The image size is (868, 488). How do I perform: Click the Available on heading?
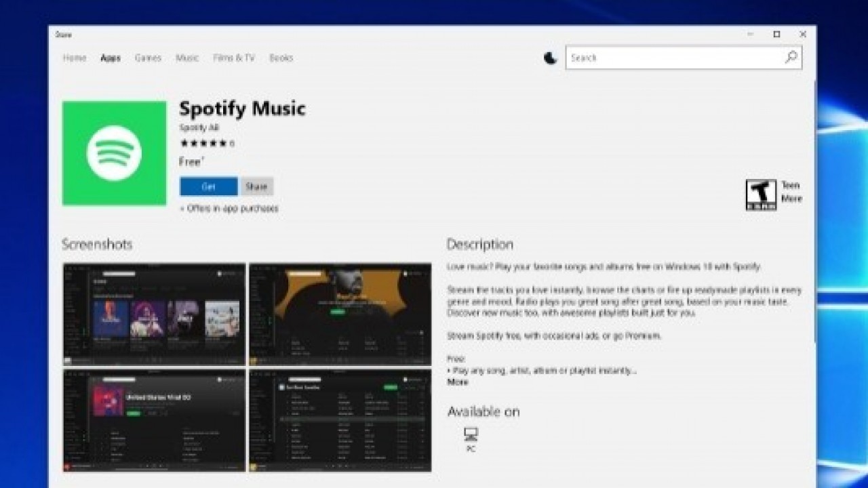click(484, 411)
